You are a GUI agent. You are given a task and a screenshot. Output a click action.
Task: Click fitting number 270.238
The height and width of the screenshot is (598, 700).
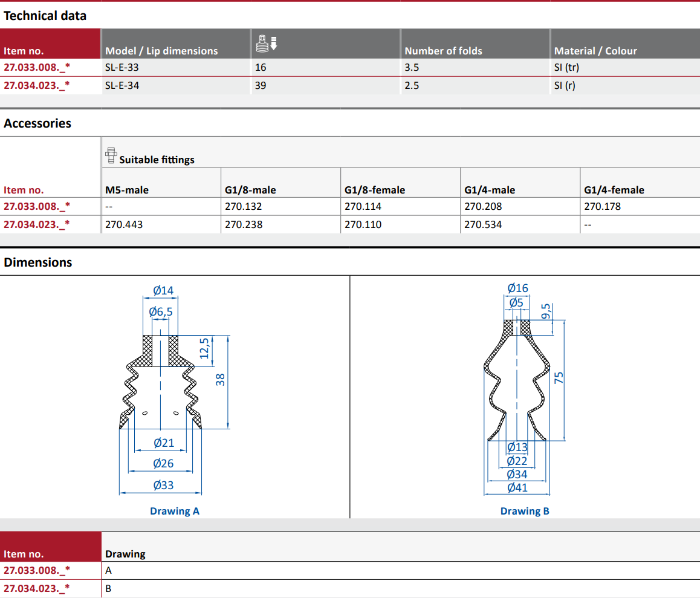pos(243,224)
